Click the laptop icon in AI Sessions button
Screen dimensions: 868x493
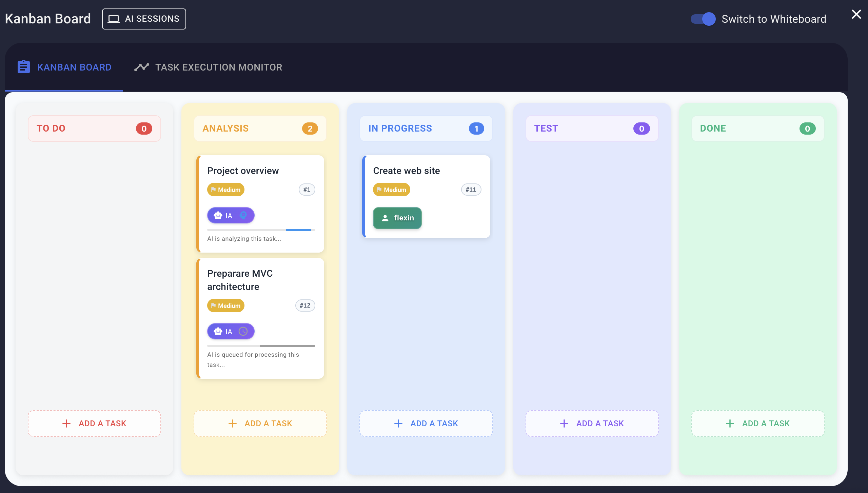tap(114, 19)
